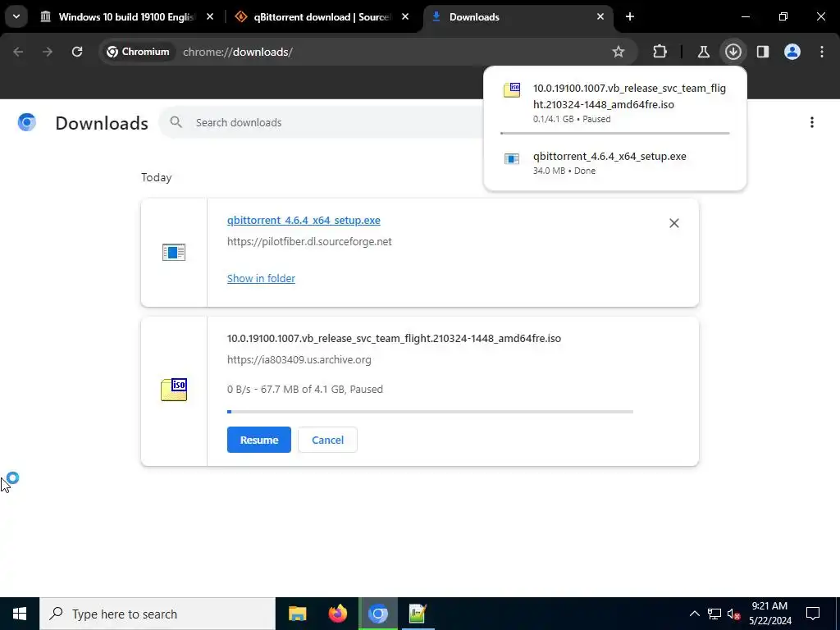Focus the chrome://downloads/ address bar
840x630 pixels.
[x=237, y=52]
